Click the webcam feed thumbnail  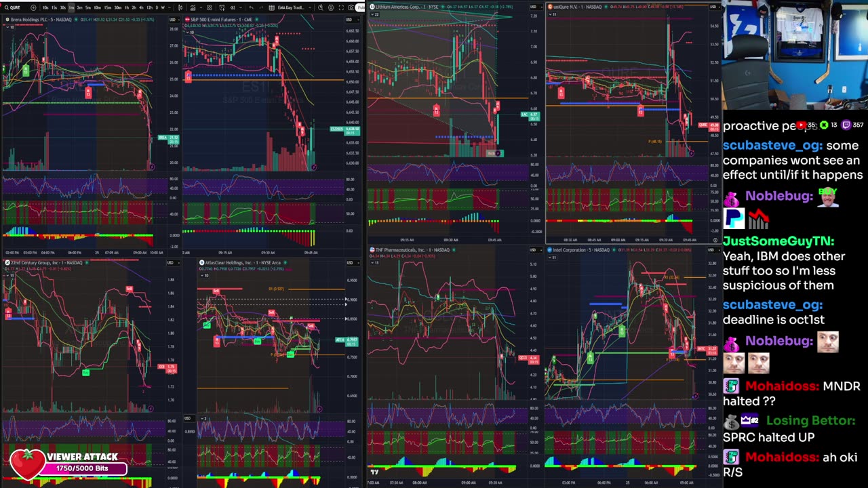point(795,54)
